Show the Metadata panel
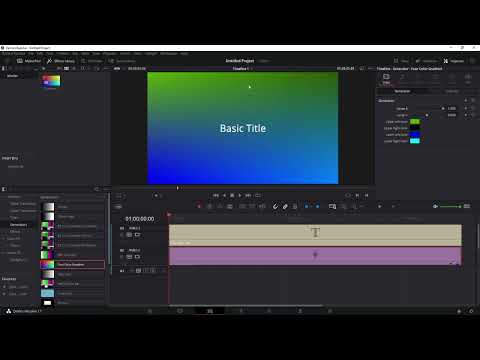 pos(426,61)
